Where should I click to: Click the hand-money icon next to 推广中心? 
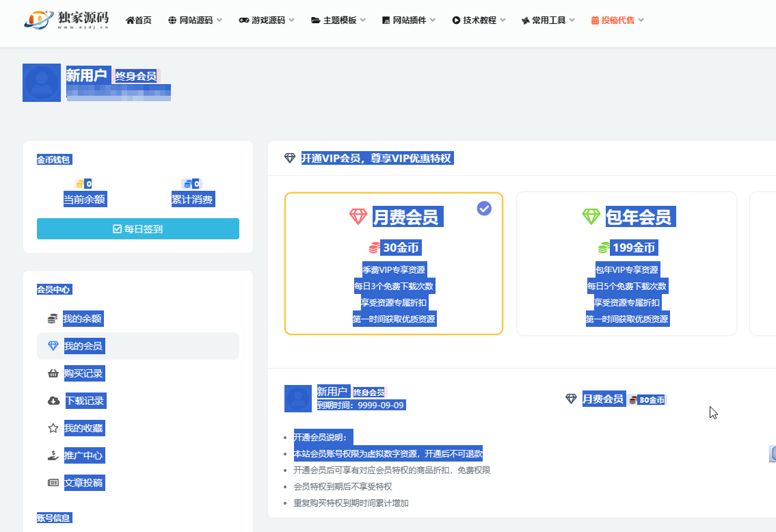pyautogui.click(x=53, y=455)
